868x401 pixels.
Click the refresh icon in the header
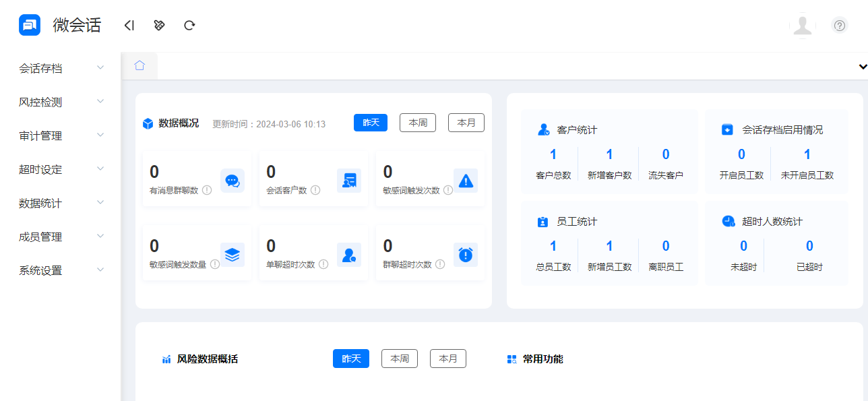point(189,26)
